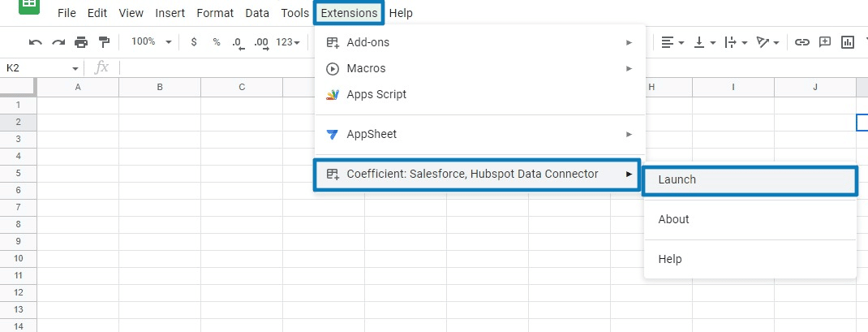Select column B header

pyautogui.click(x=160, y=87)
